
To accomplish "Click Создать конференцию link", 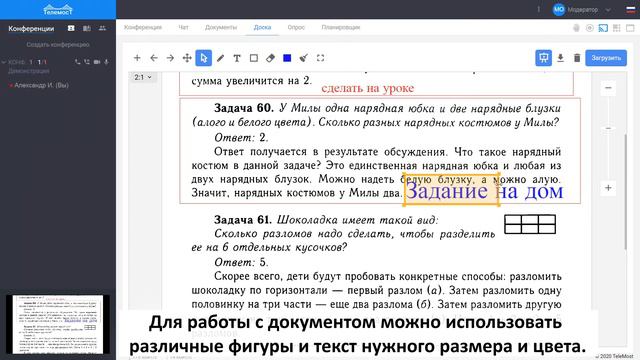I will [58, 44].
